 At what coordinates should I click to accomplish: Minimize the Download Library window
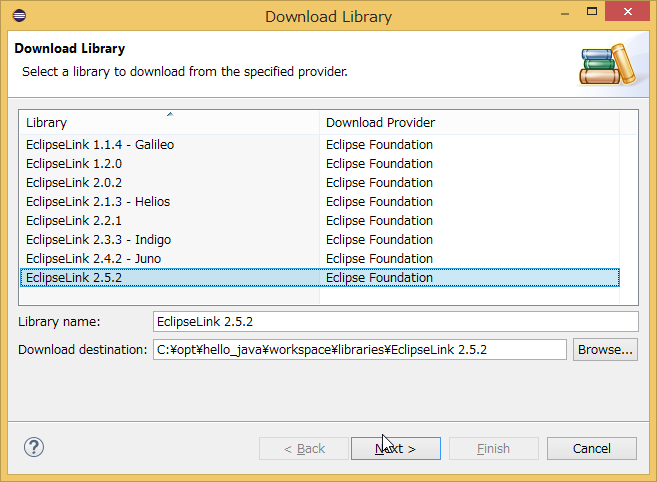565,13
